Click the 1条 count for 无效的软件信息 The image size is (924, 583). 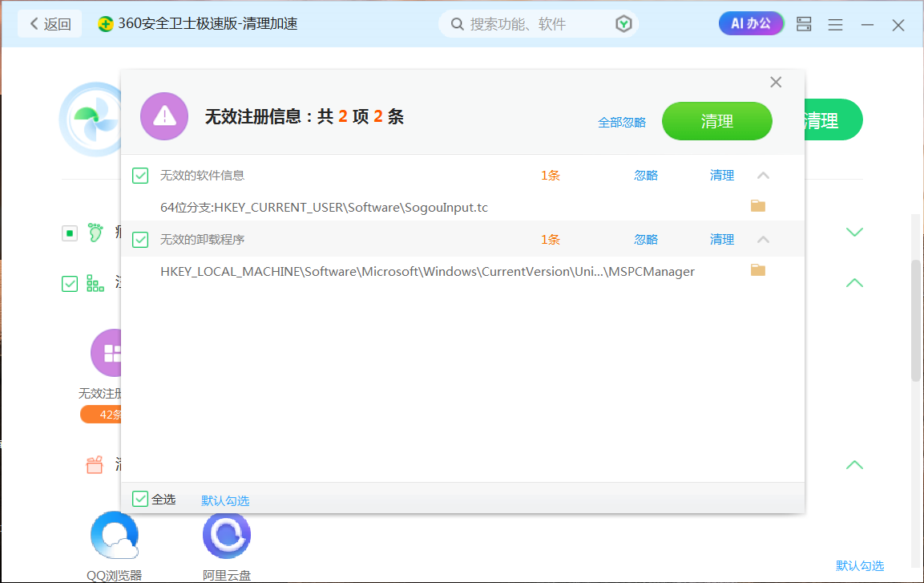[x=551, y=176]
